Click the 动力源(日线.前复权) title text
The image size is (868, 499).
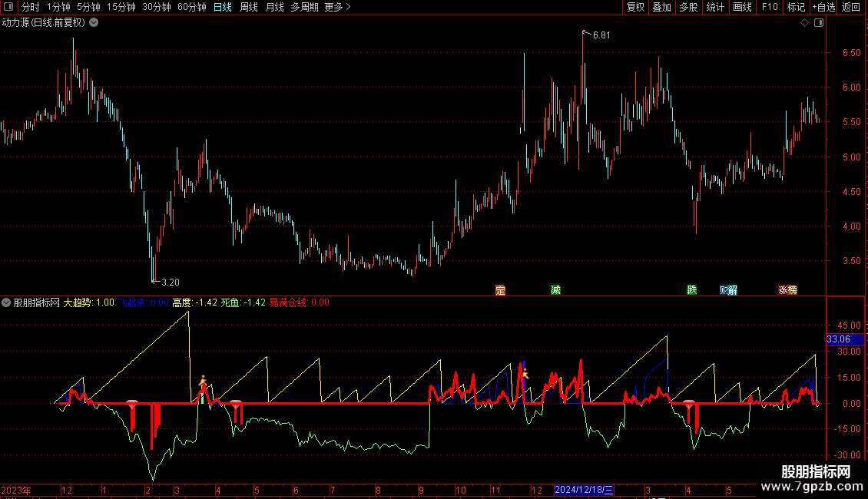coord(44,23)
